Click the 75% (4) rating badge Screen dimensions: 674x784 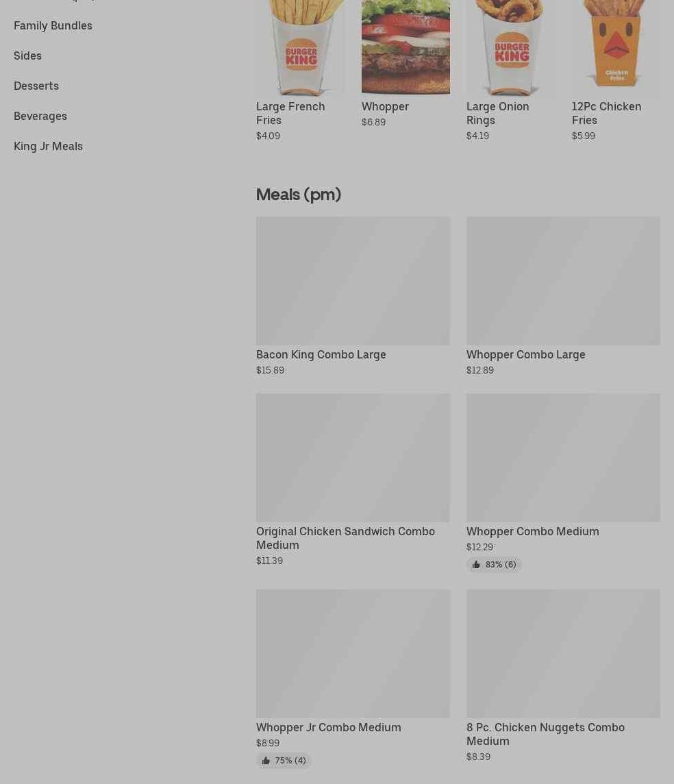click(x=284, y=761)
